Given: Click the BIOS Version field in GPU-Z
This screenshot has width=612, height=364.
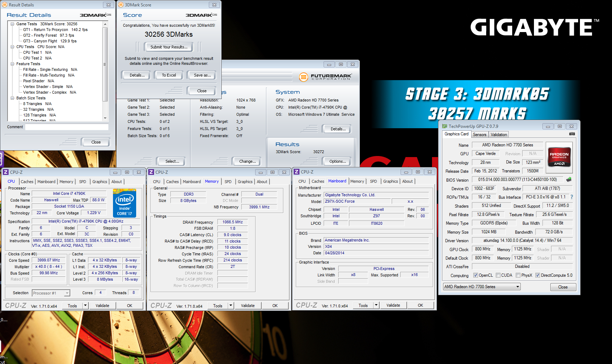Looking at the screenshot, I should (517, 180).
